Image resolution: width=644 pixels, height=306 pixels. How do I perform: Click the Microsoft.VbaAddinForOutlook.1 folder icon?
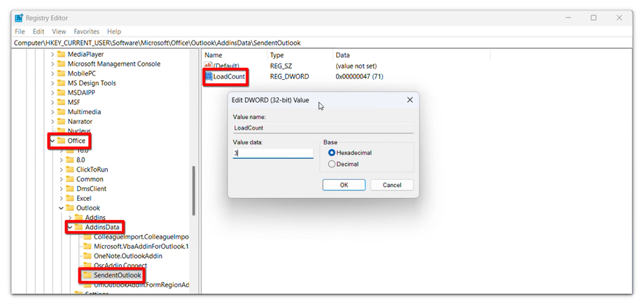click(x=87, y=246)
